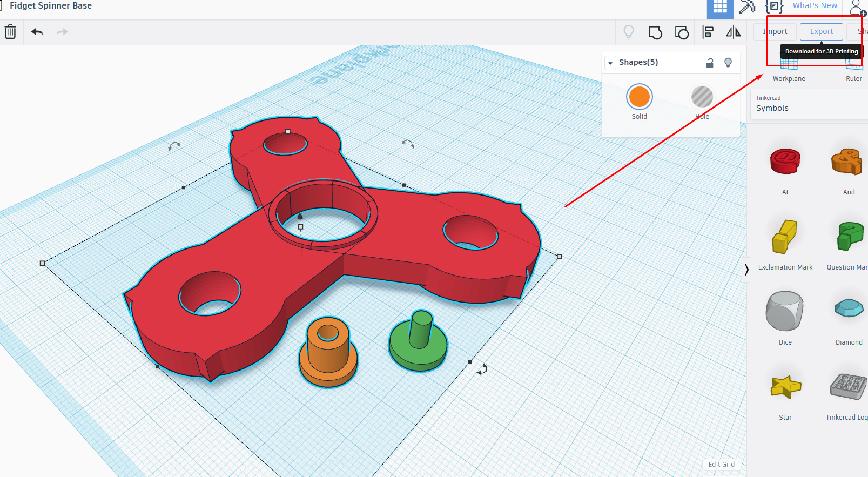Switch to 3D design grid view
The width and height of the screenshot is (868, 477).
pos(720,8)
